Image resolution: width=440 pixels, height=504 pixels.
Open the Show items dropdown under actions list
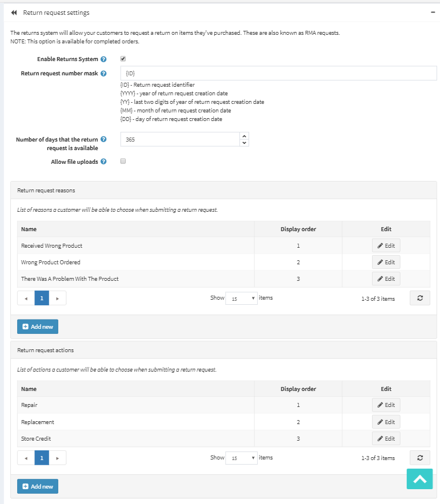tap(241, 457)
